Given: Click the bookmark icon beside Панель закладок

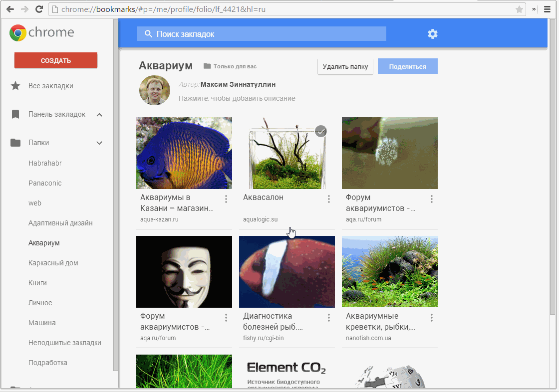Looking at the screenshot, I should pyautogui.click(x=15, y=114).
